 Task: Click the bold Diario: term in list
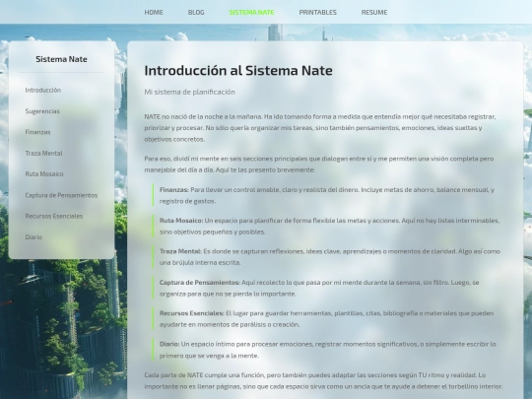coord(169,344)
